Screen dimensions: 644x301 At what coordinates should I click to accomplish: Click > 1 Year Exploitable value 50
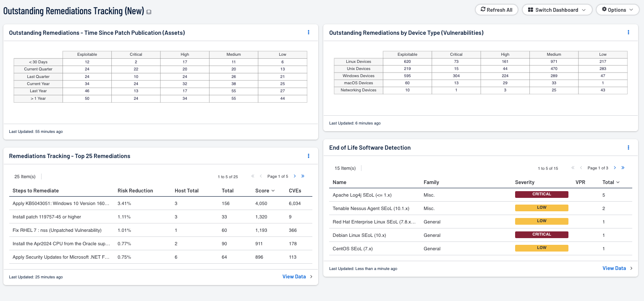point(87,99)
